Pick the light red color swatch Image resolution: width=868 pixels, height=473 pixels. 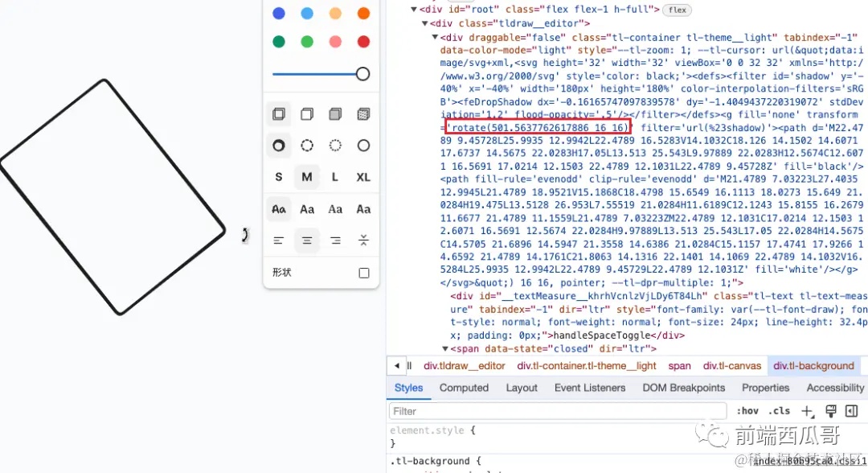(335, 42)
